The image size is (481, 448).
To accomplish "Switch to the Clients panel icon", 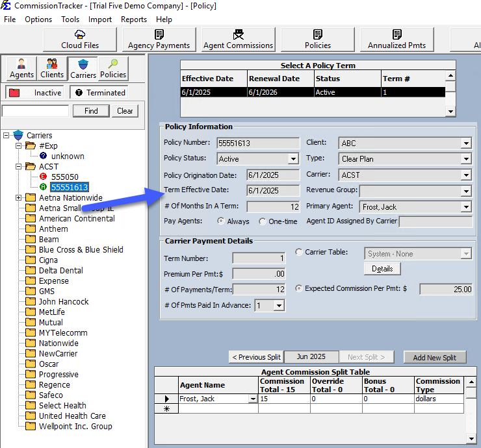I will click(x=52, y=68).
